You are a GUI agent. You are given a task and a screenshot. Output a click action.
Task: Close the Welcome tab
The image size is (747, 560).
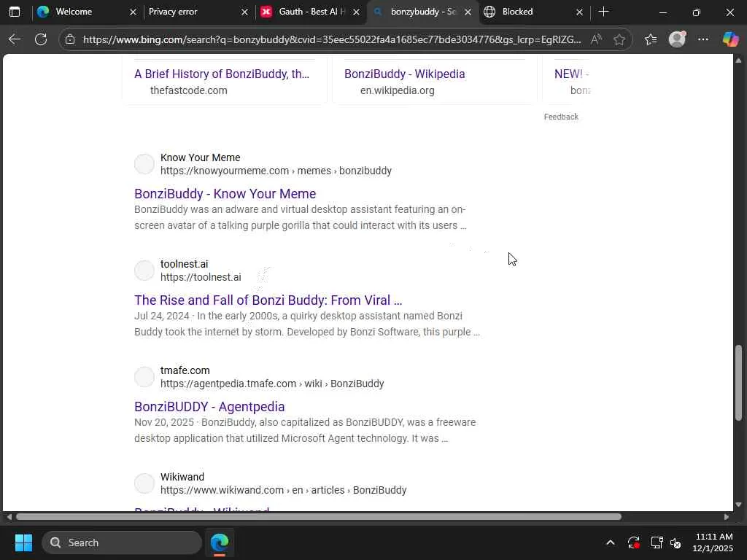pyautogui.click(x=133, y=12)
